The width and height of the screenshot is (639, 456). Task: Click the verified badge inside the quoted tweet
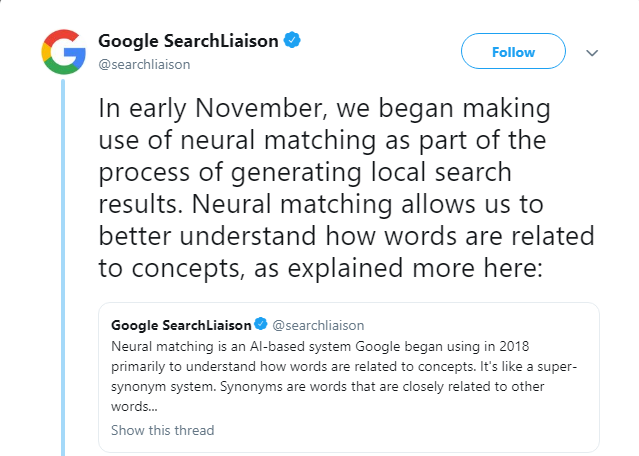(260, 325)
